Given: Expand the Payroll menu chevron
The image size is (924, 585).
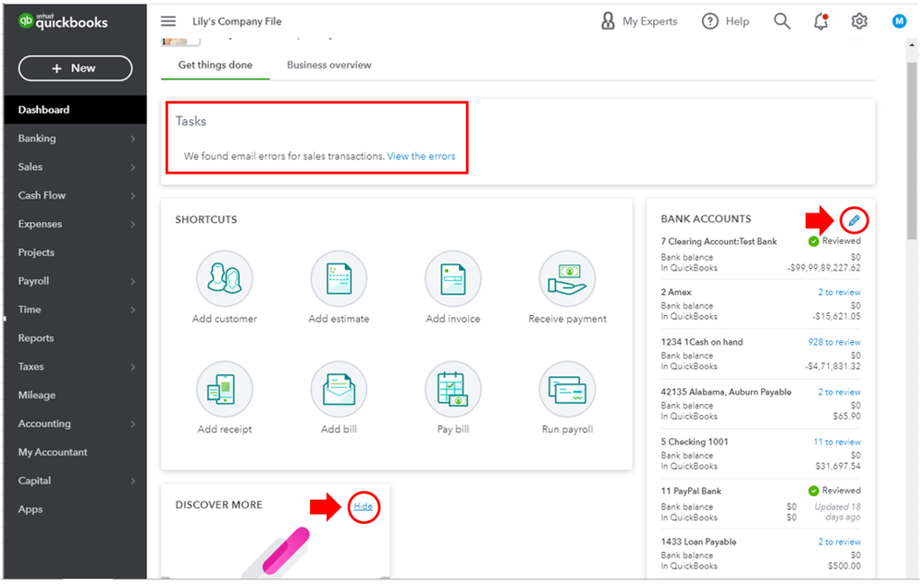Looking at the screenshot, I should (133, 281).
